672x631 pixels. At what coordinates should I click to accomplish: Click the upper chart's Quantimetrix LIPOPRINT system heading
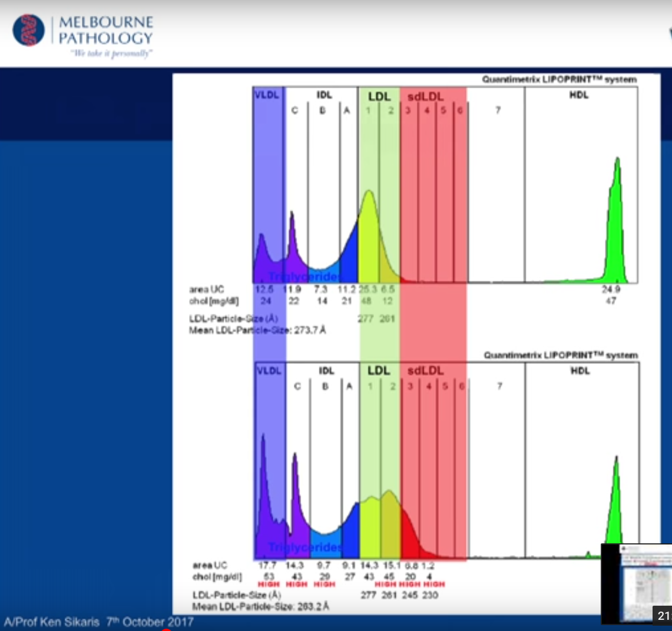(x=560, y=79)
